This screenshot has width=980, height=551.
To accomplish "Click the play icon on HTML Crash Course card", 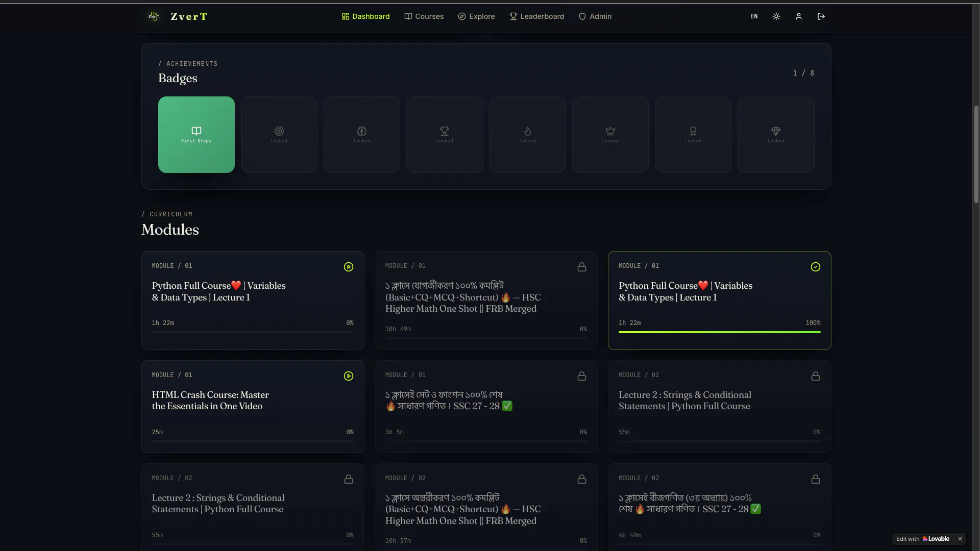I will [x=349, y=376].
